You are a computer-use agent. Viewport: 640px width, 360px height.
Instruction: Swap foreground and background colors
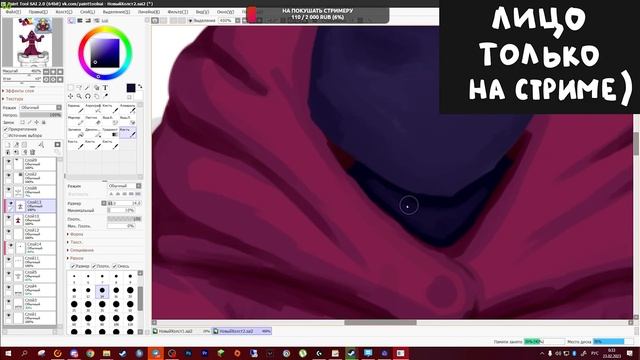(x=140, y=87)
